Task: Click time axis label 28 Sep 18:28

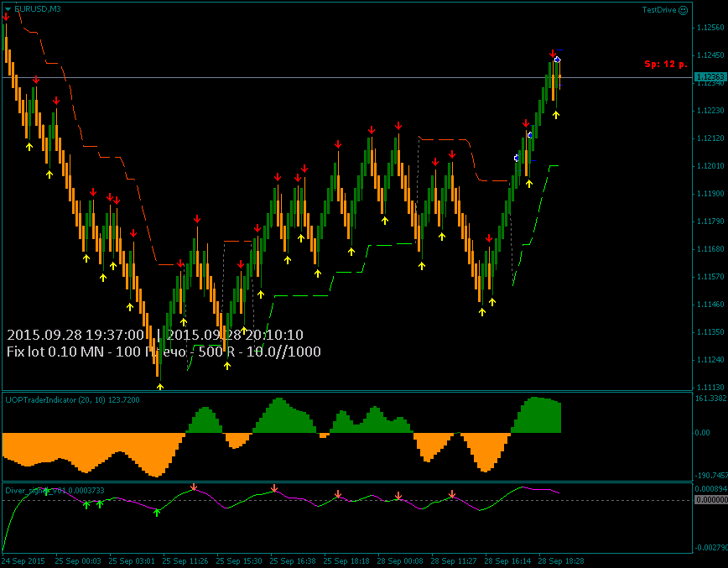Action: (561, 561)
